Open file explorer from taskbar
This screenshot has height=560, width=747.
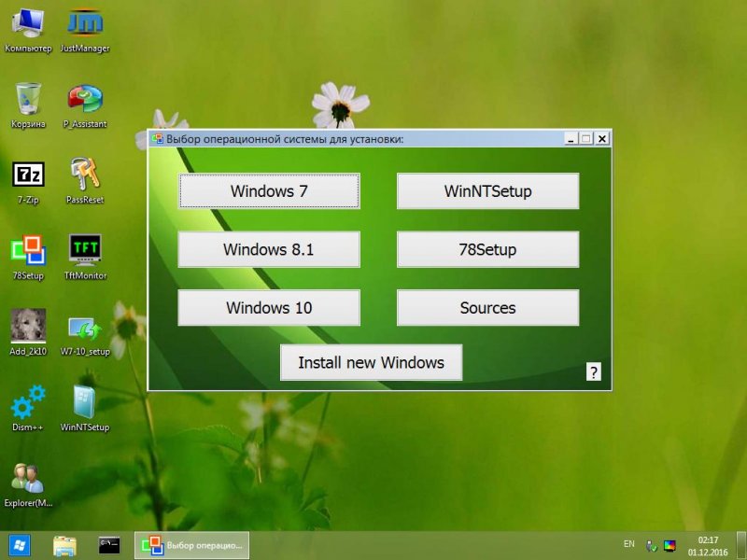coord(64,546)
